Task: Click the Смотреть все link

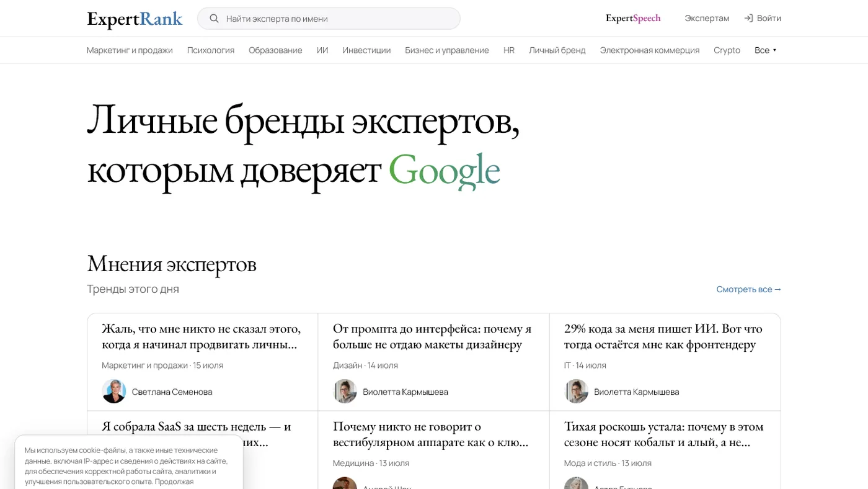Action: (749, 289)
